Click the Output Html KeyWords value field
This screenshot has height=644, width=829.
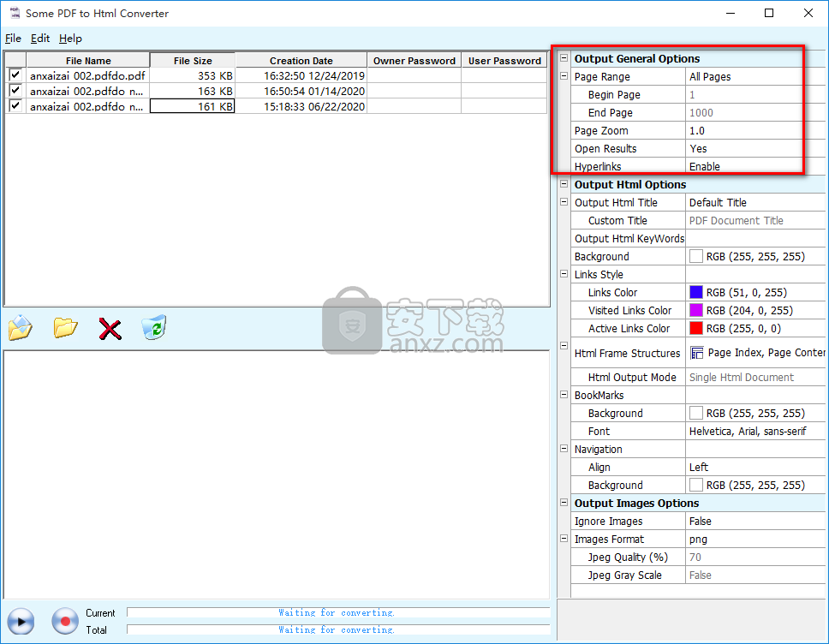(755, 238)
